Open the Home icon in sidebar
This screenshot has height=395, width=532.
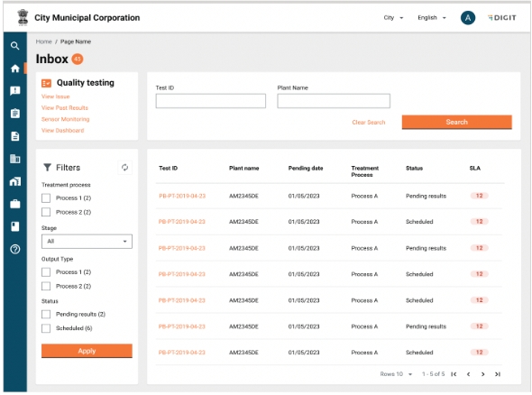(15, 69)
